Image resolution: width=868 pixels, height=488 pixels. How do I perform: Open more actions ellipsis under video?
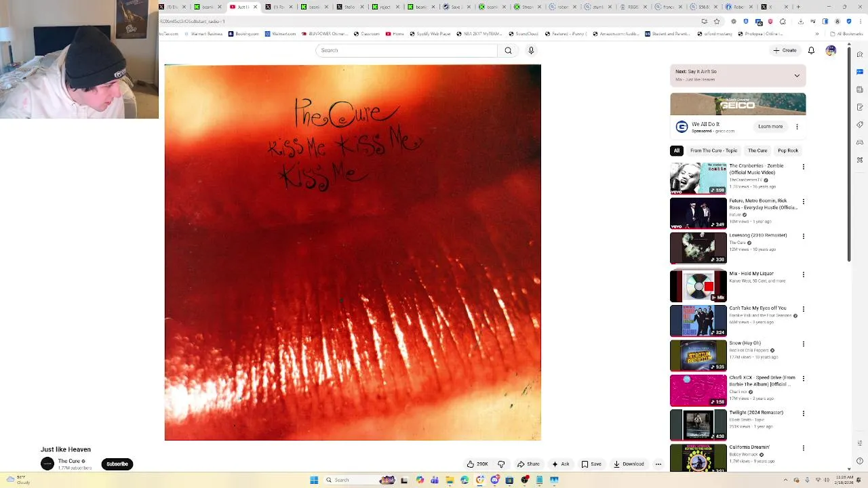click(x=658, y=464)
